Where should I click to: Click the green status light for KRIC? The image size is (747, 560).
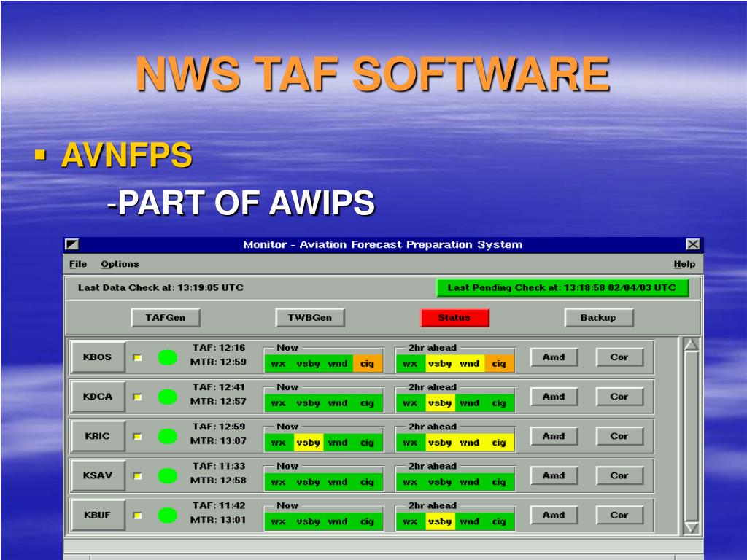(167, 437)
